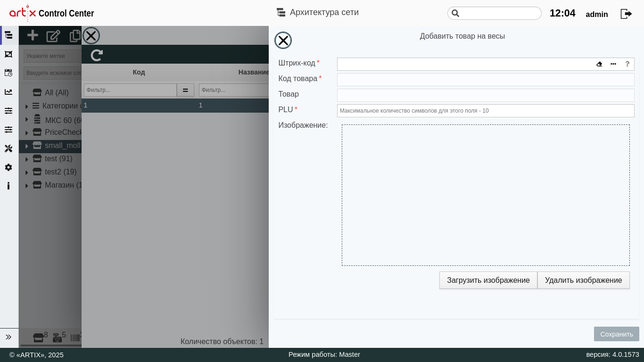Close the add product to scales panel

click(x=283, y=41)
